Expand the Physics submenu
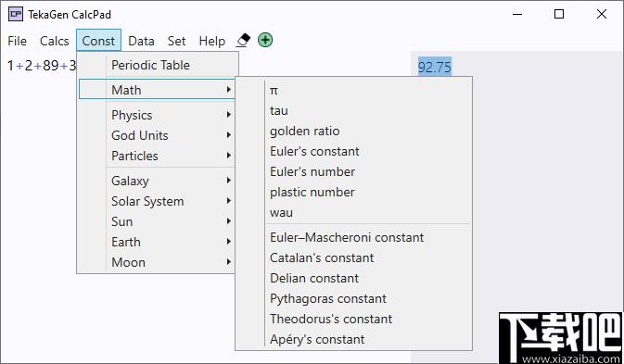Viewport: 624px width, 364px height. pyautogui.click(x=158, y=115)
